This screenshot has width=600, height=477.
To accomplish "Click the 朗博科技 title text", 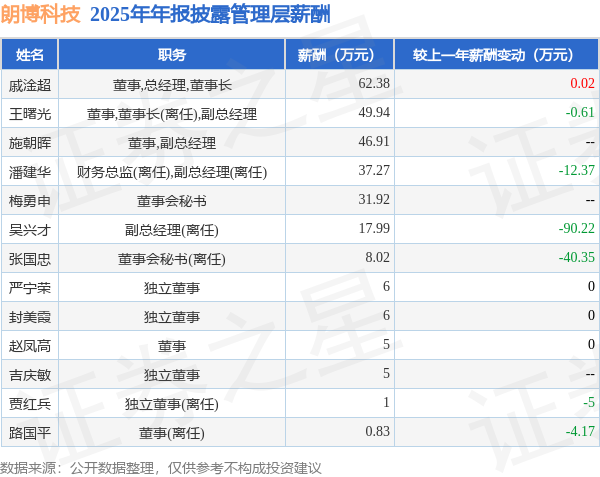I will click(40, 14).
